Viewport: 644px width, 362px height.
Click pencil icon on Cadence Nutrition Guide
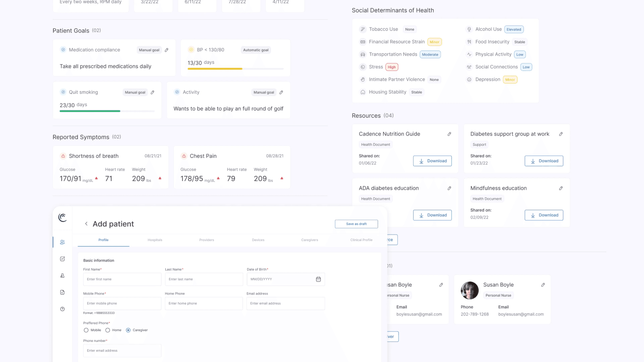449,134
